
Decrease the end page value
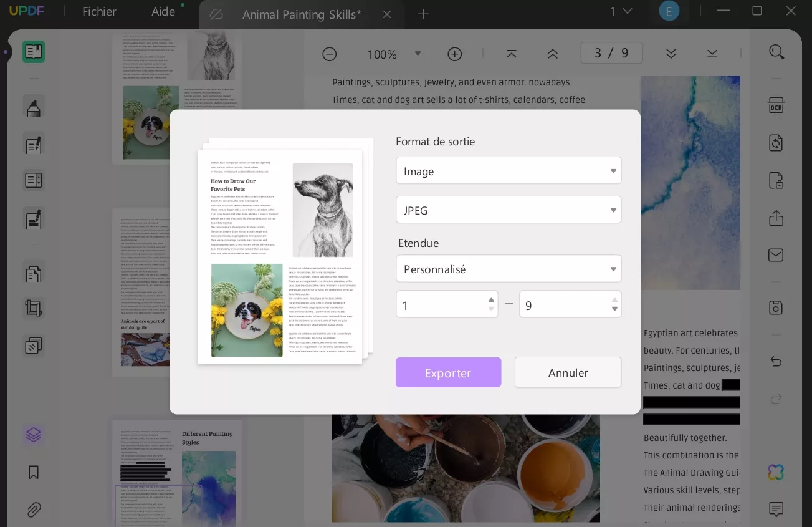click(614, 309)
